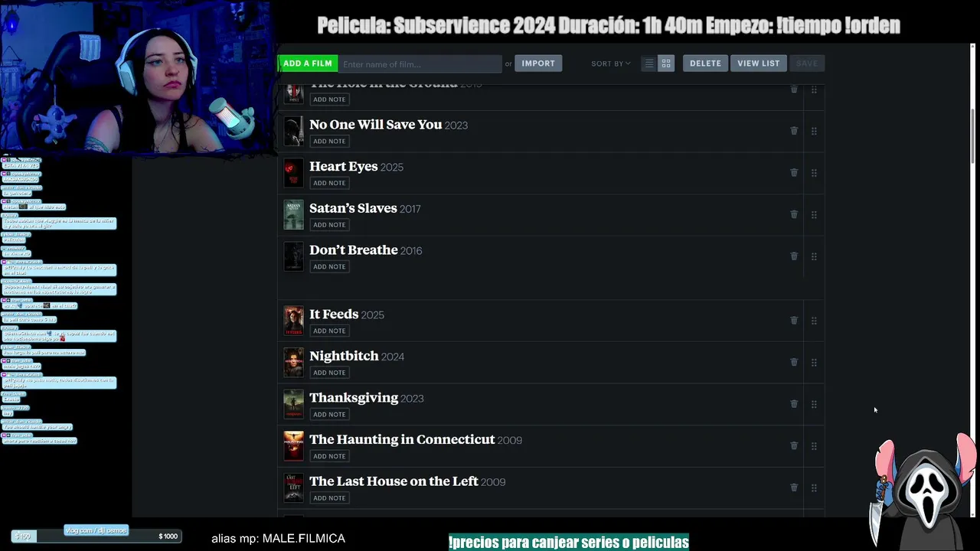Open the Sort By dropdown
Image resolution: width=980 pixels, height=551 pixels.
[x=611, y=64]
